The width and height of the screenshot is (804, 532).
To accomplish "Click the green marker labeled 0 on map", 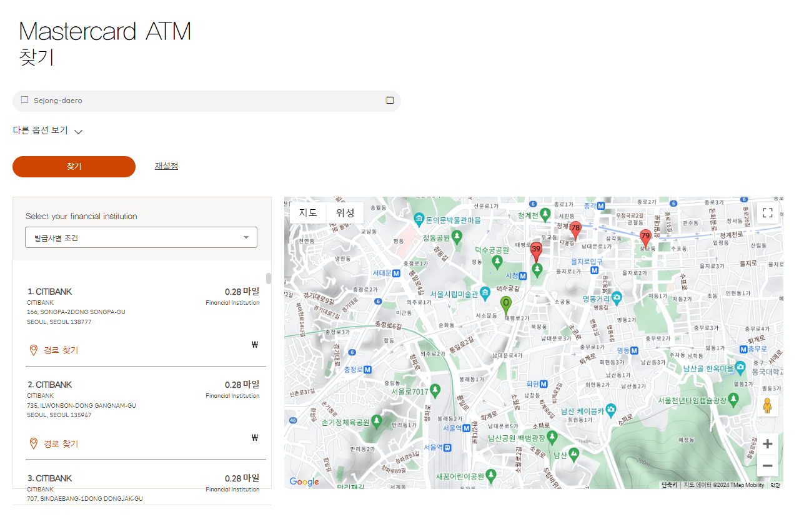I will pos(506,303).
